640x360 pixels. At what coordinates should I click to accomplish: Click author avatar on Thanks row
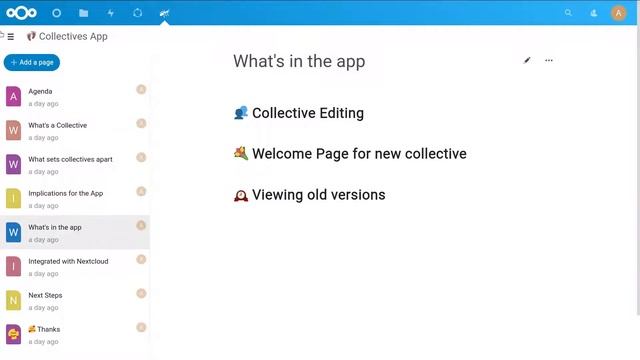coord(141,327)
